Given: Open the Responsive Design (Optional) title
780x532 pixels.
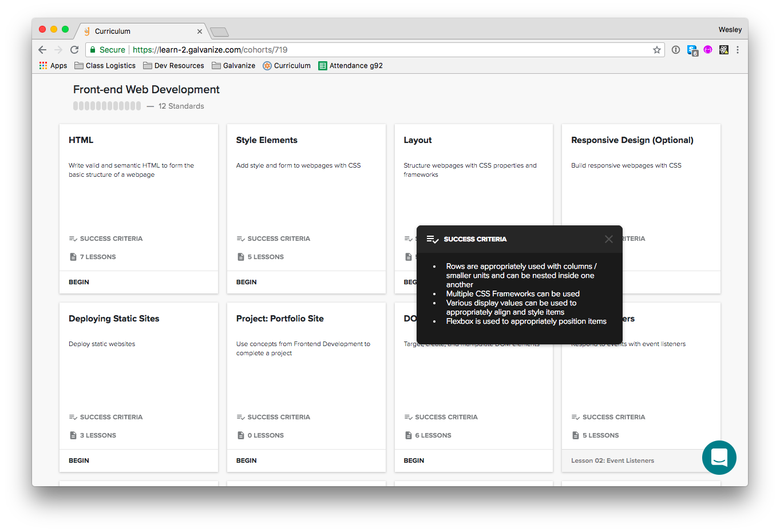Looking at the screenshot, I should (632, 140).
